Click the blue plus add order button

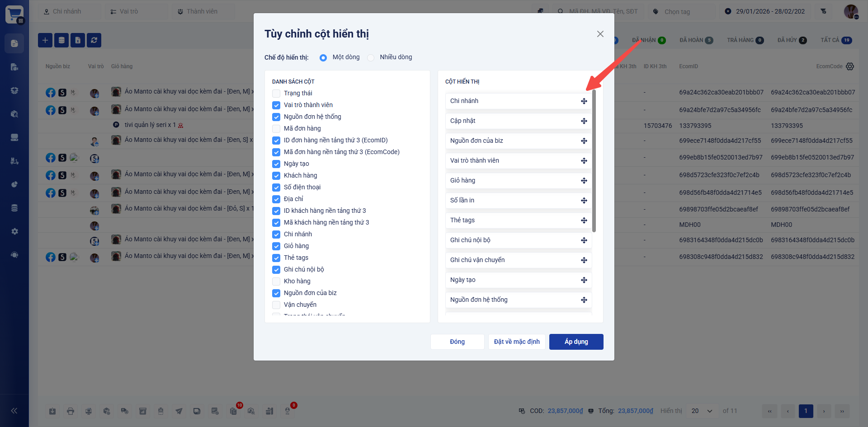pyautogui.click(x=45, y=40)
